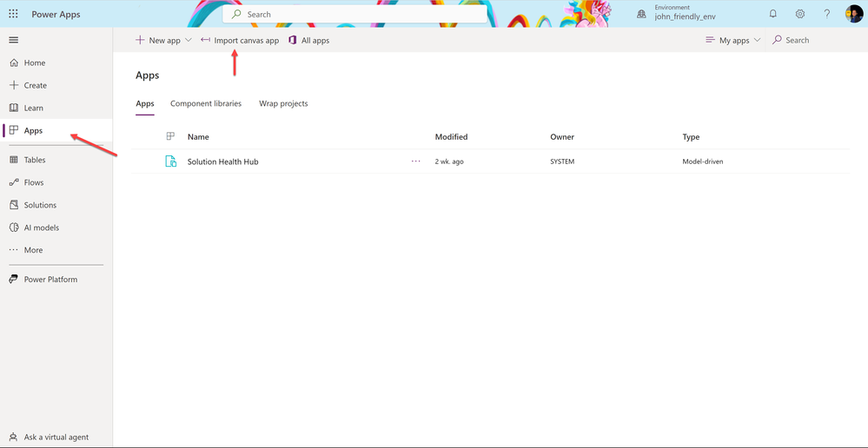Open the help question mark icon

click(826, 15)
